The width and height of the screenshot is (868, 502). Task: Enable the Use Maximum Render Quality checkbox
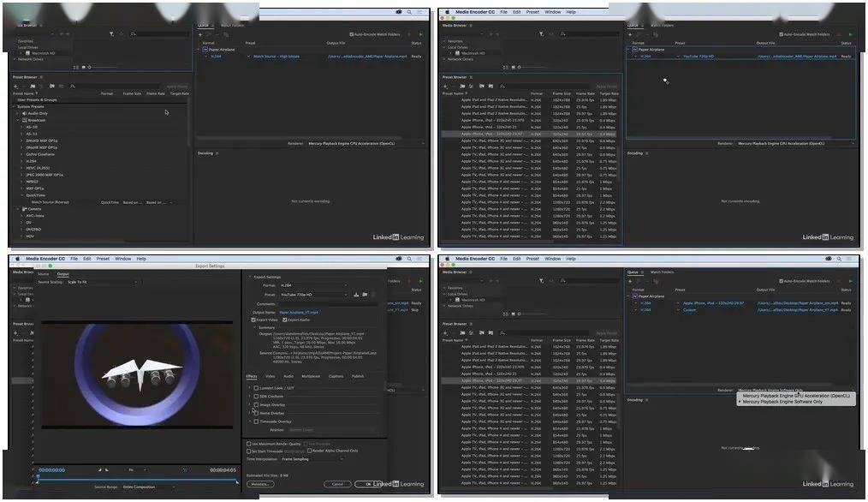(249, 444)
